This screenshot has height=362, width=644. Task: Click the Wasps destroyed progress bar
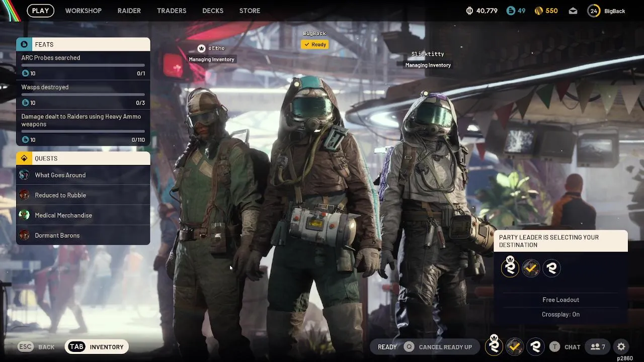tap(83, 95)
